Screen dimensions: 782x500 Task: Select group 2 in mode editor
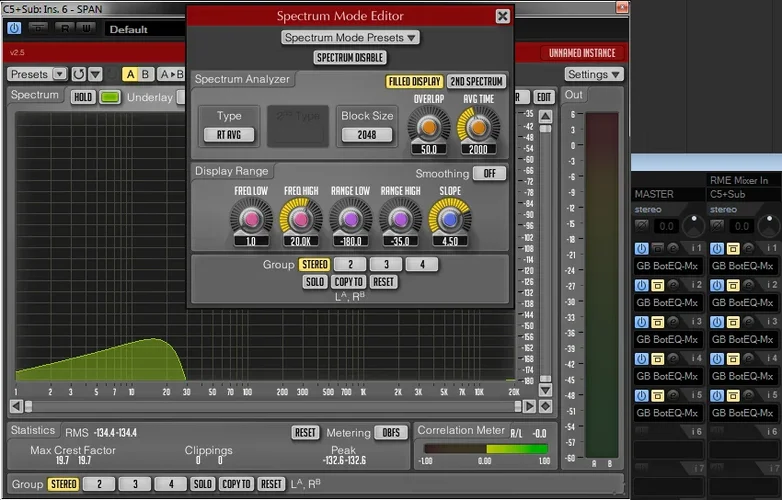click(350, 264)
